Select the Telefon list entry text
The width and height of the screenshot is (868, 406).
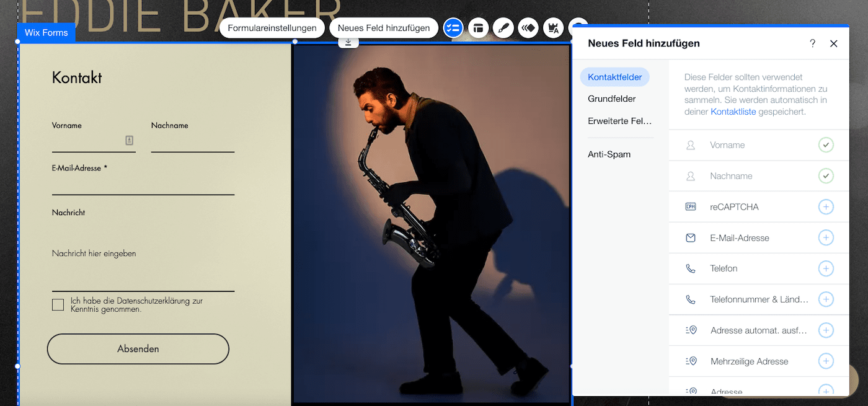tap(724, 268)
